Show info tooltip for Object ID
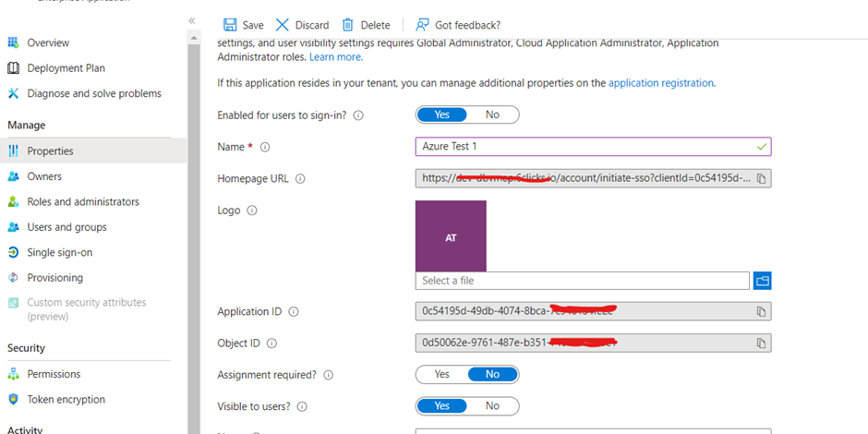Image resolution: width=868 pixels, height=434 pixels. [x=271, y=344]
